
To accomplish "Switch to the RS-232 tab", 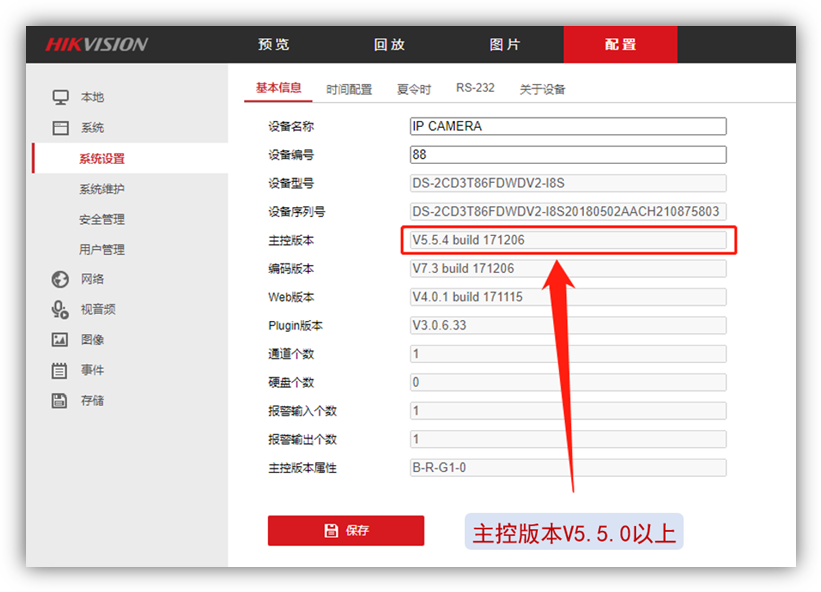I will point(475,88).
